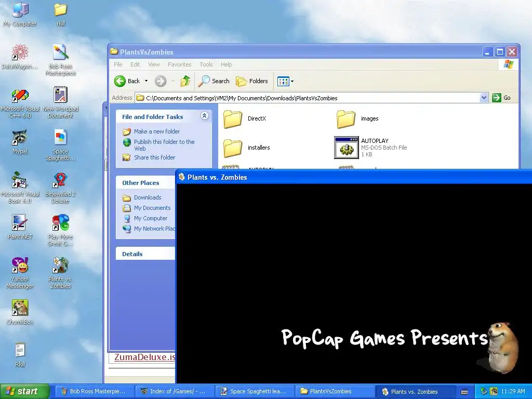Click the ZumaDeluxe link in browser window
This screenshot has height=399, width=532.
tap(145, 357)
